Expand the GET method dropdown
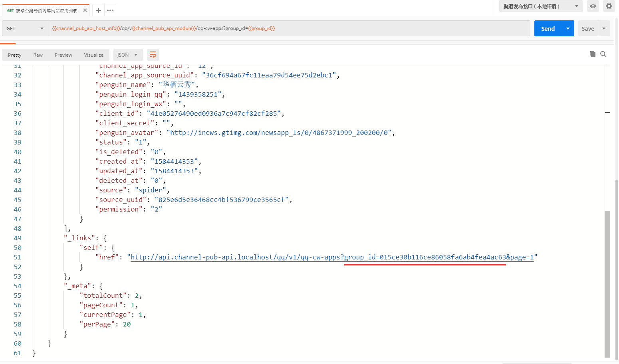 (25, 28)
